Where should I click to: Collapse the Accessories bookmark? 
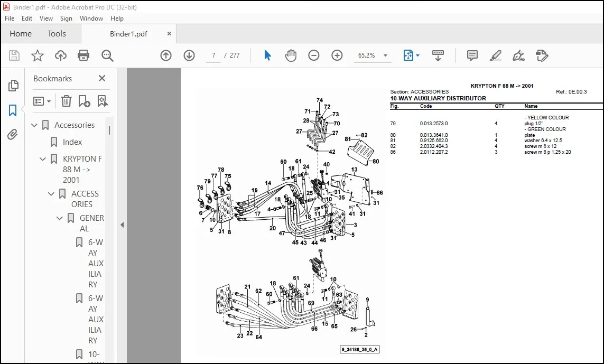[x=34, y=125]
